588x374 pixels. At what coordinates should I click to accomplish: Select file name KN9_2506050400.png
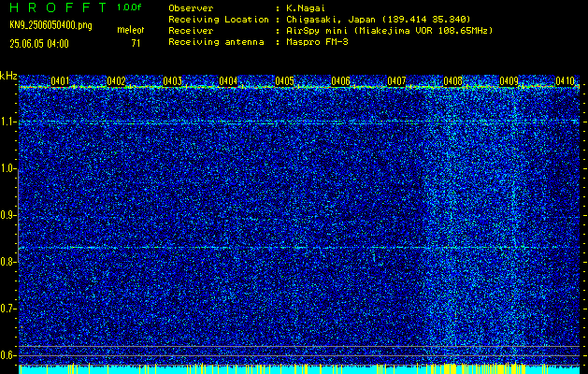click(x=50, y=25)
